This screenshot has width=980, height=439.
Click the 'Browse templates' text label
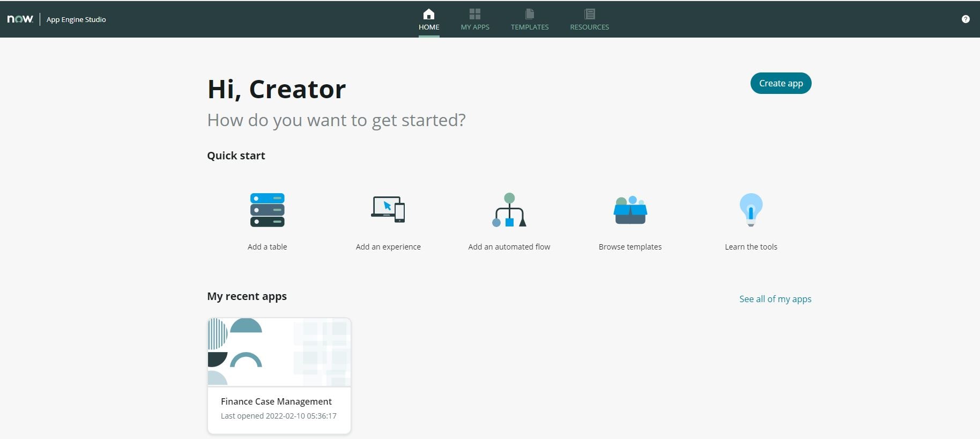(x=630, y=247)
